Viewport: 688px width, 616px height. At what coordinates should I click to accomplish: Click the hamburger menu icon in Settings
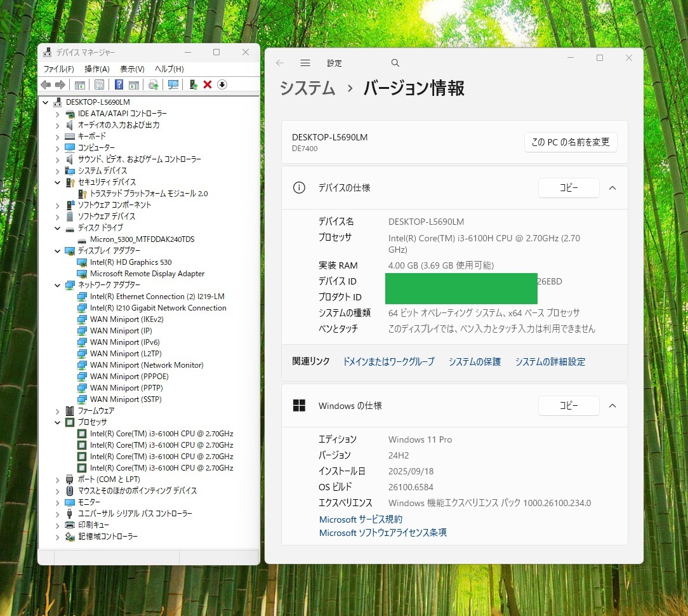(x=305, y=63)
